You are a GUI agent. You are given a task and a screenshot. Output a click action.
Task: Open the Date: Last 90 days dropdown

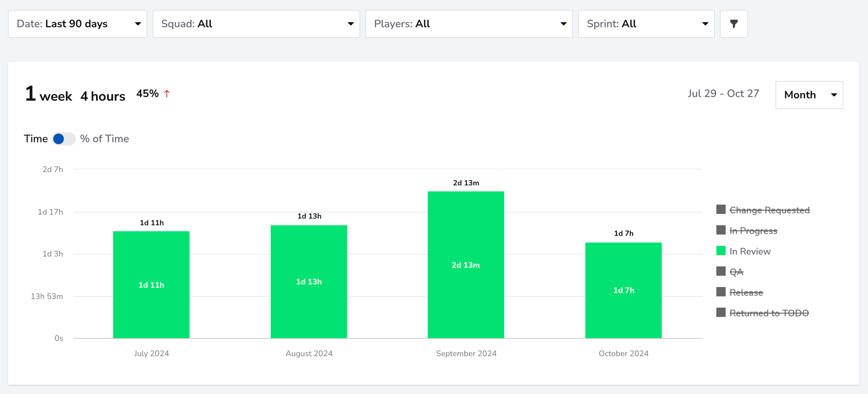click(x=78, y=24)
